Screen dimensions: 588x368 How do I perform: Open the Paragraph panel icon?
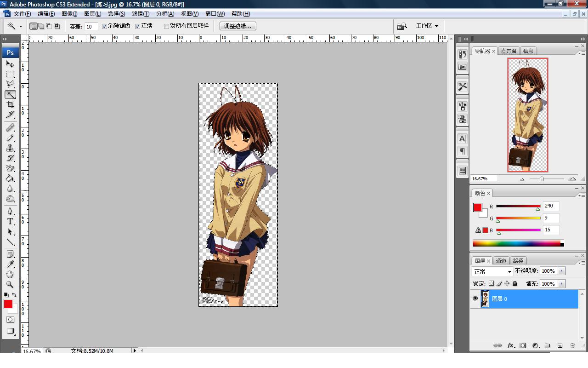click(462, 151)
